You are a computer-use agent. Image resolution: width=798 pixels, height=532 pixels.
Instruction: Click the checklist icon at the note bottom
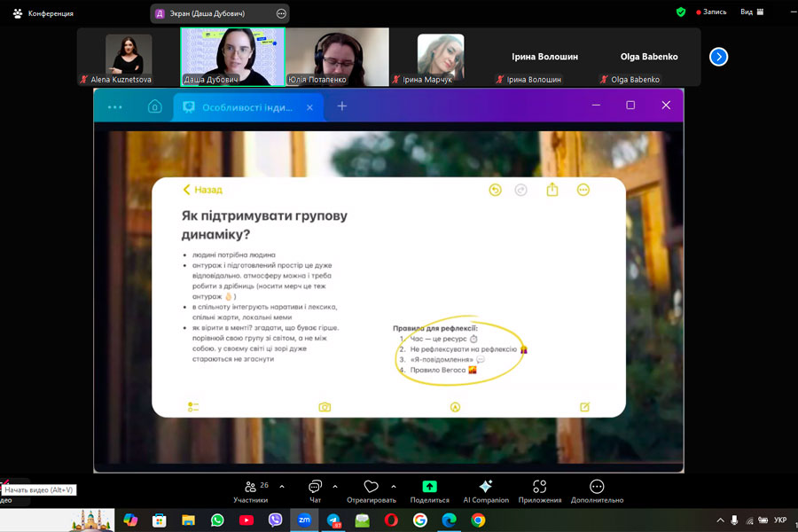[x=193, y=407]
